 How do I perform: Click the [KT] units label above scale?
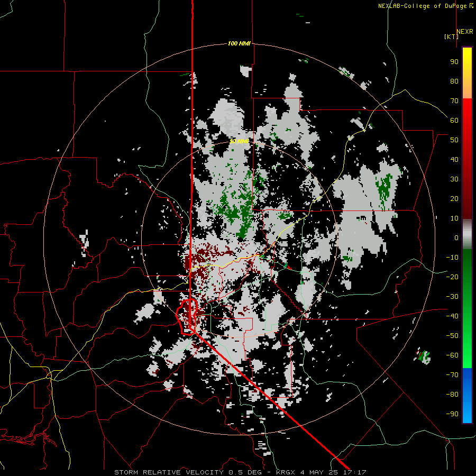452,36
